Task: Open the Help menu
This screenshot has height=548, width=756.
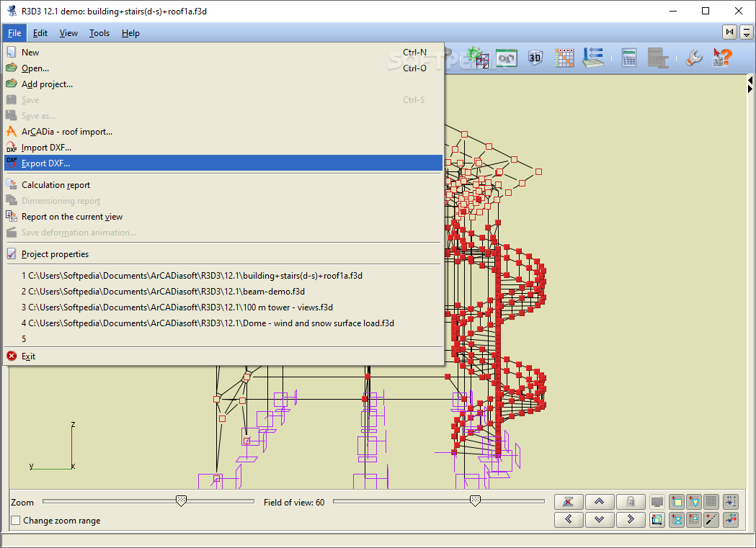Action: 130,32
